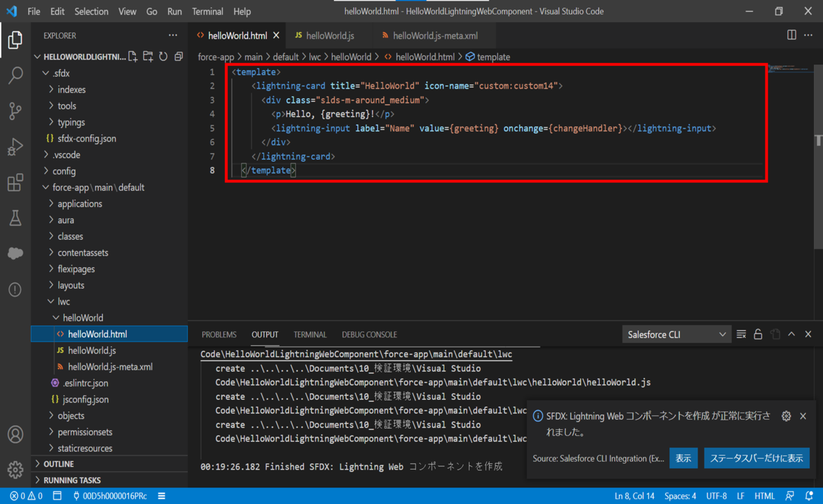Open Explorer views and more actions menu
Screen dimensions: 823x504
173,36
